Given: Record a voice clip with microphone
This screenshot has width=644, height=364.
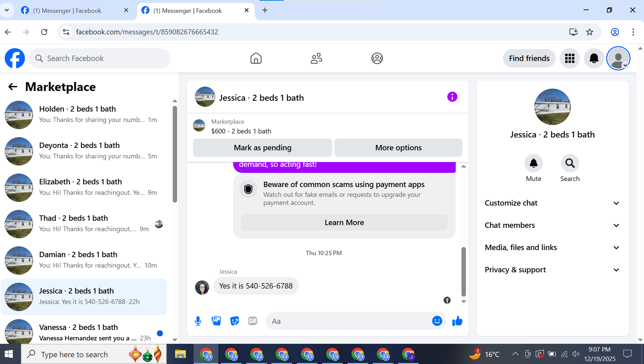Looking at the screenshot, I should click(198, 321).
